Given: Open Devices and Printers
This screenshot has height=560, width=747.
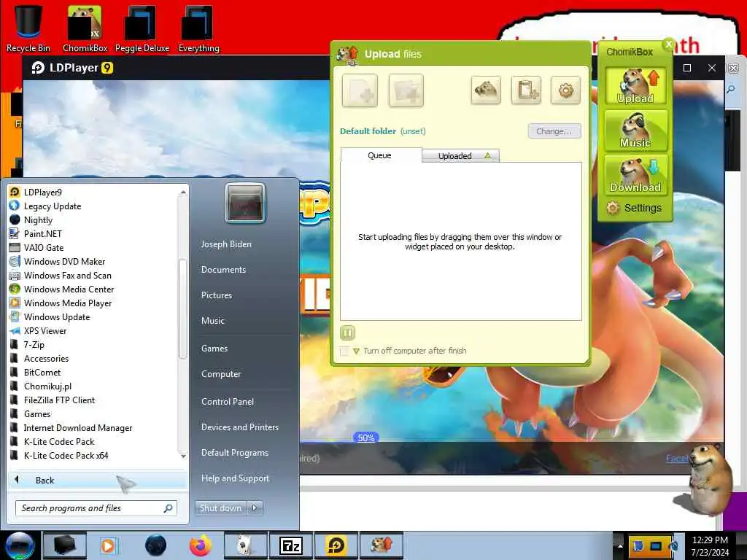Looking at the screenshot, I should [x=239, y=427].
